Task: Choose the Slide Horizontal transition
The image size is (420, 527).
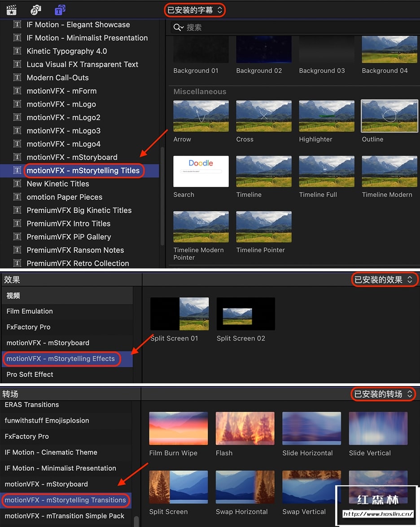Action: pyautogui.click(x=311, y=429)
